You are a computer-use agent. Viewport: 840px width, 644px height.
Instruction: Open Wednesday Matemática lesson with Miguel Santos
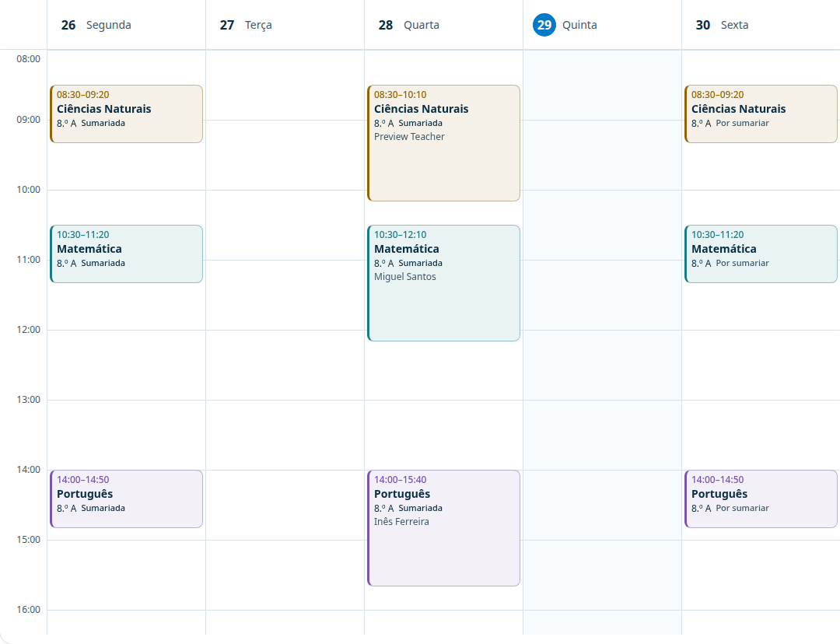(x=443, y=283)
